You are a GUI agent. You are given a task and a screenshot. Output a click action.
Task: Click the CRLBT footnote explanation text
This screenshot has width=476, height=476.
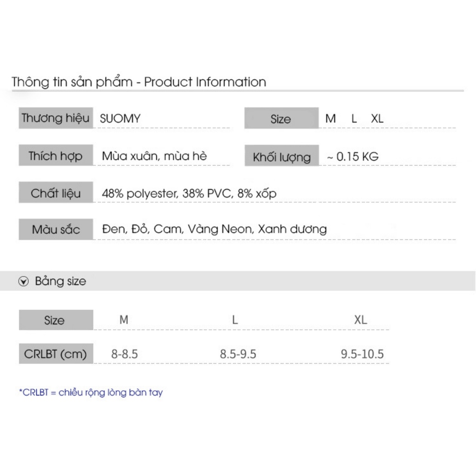91,392
